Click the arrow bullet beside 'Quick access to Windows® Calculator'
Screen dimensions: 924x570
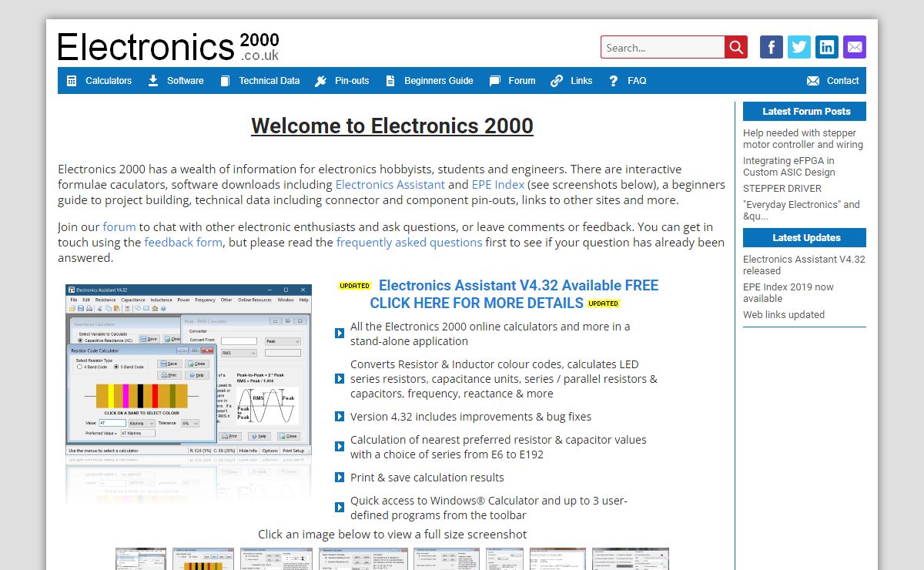(340, 508)
